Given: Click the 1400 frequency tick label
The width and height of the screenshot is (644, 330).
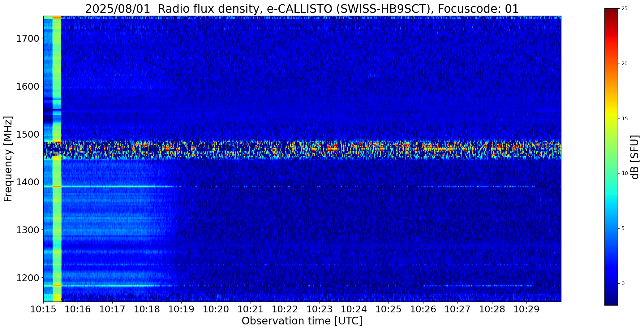Looking at the screenshot, I should click(28, 182).
